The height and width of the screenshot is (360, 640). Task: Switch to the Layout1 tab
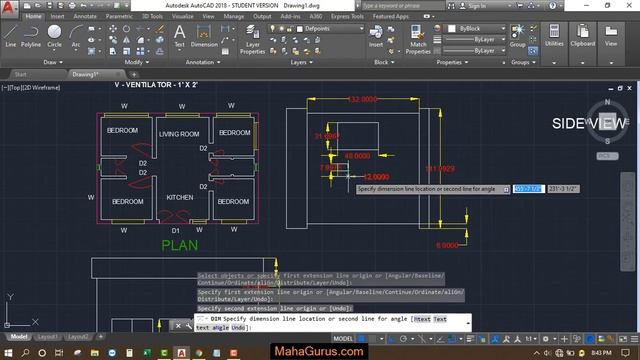[x=47, y=337]
